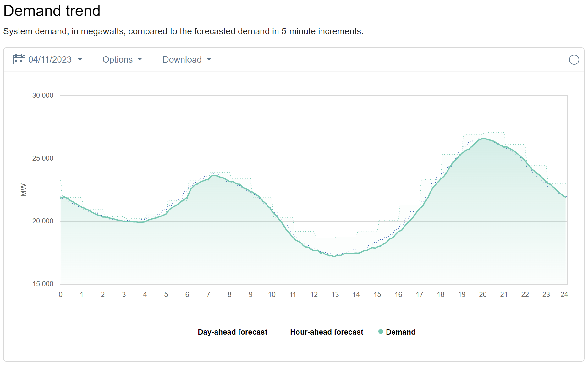Click the Demand trend heading
Image resolution: width=588 pixels, height=366 pixels.
(x=52, y=11)
